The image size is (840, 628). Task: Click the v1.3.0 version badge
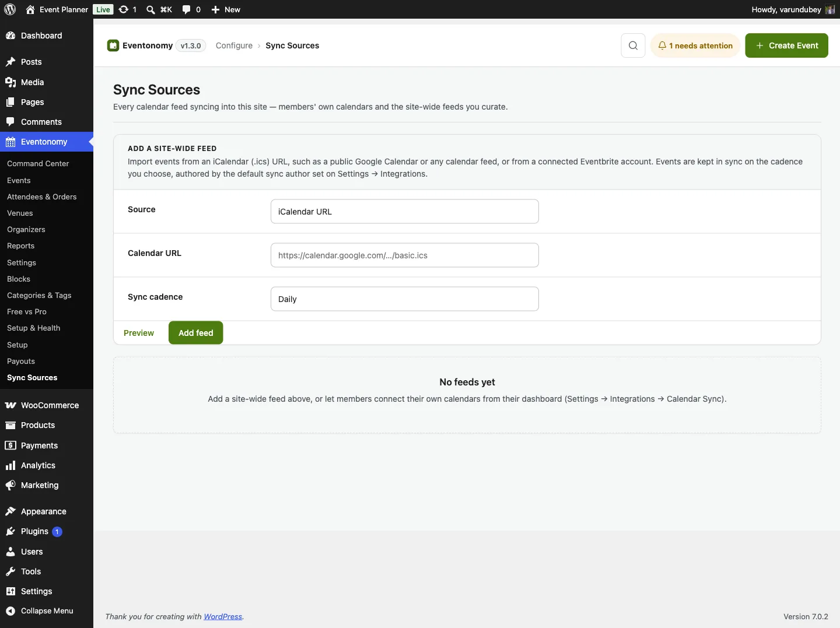(191, 45)
